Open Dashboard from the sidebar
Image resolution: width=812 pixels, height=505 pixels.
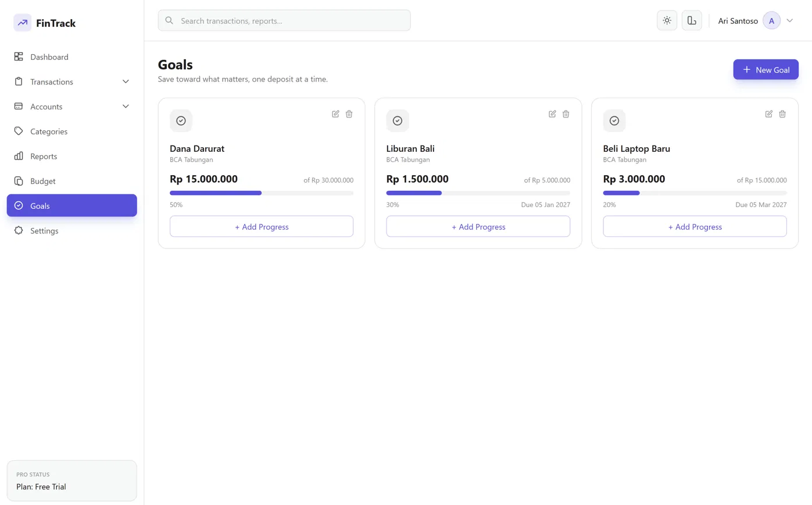point(71,57)
